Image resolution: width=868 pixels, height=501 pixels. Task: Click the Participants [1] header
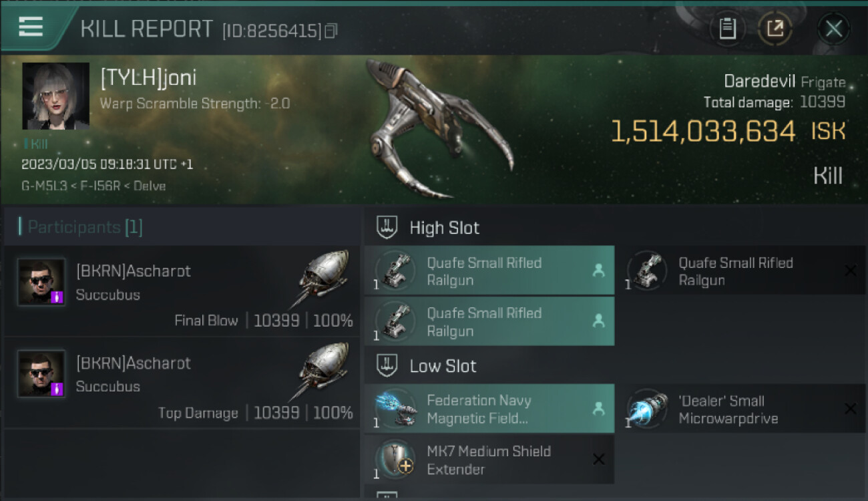(84, 227)
